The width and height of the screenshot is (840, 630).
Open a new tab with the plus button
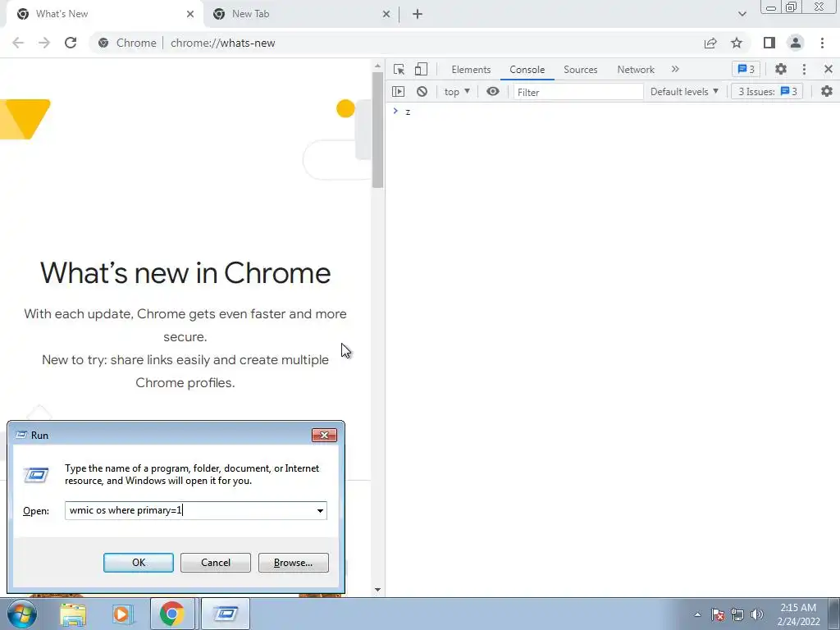pyautogui.click(x=418, y=14)
